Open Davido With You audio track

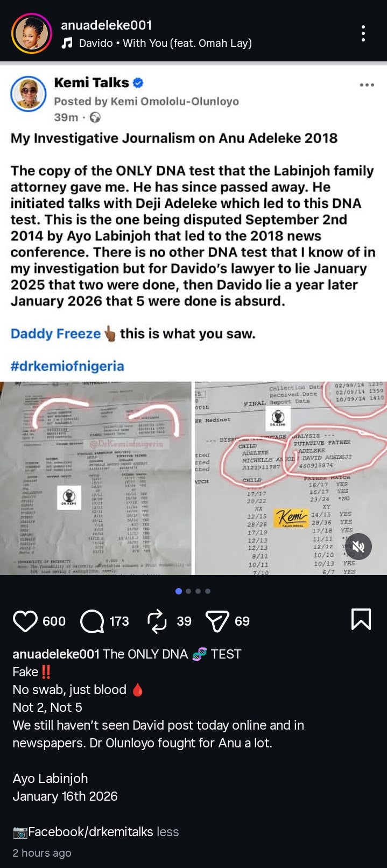pyautogui.click(x=165, y=43)
